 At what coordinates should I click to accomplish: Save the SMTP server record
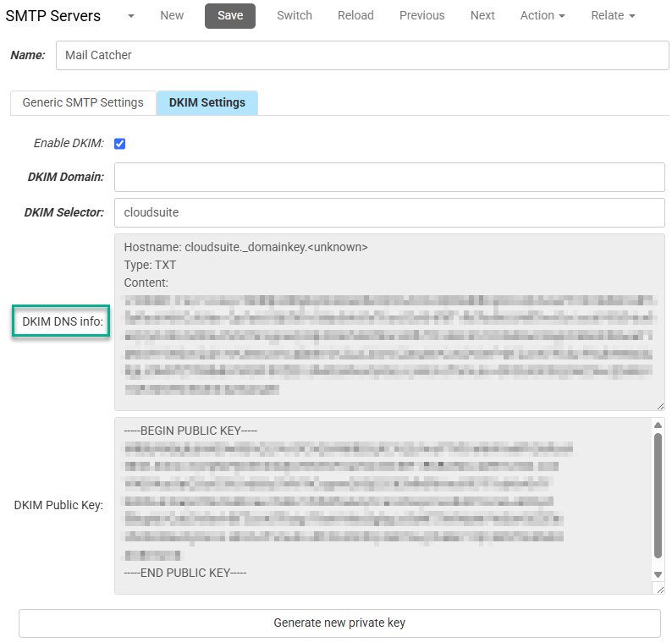pyautogui.click(x=230, y=15)
